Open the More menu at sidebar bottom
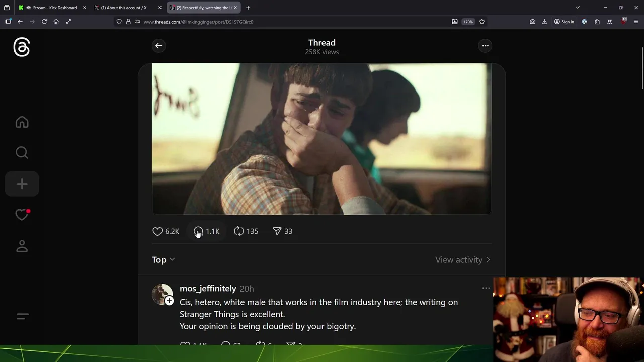The height and width of the screenshot is (362, 644). pos(22,316)
